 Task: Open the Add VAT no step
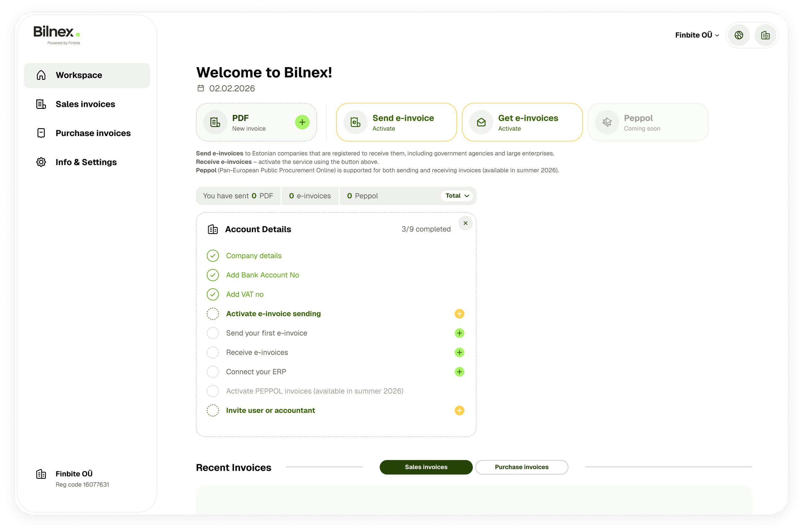[x=245, y=294]
